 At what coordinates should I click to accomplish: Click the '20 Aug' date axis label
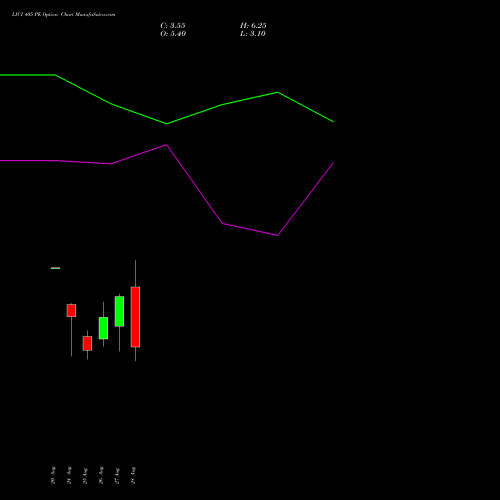point(53,475)
